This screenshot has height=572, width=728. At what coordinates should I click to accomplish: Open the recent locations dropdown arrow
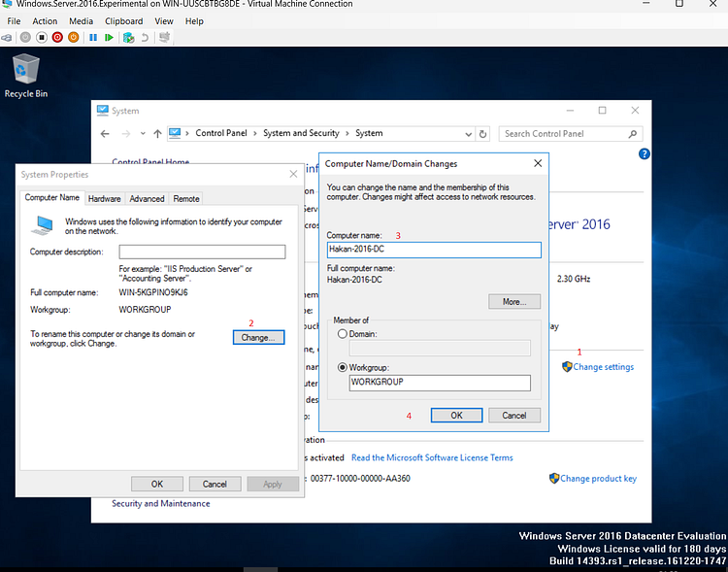pyautogui.click(x=143, y=134)
